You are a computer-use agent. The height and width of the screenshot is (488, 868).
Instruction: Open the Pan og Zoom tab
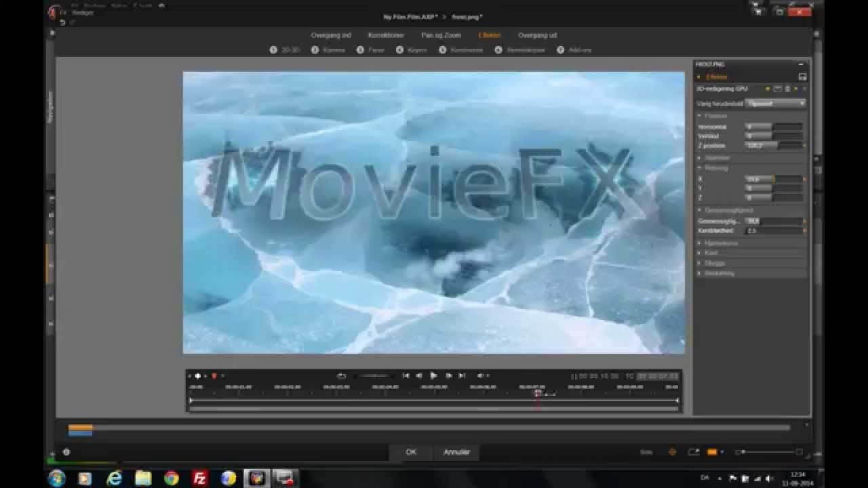(x=441, y=35)
